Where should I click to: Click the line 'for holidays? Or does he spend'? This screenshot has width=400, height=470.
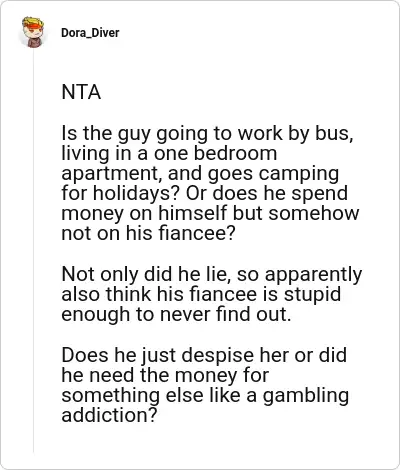point(204,194)
